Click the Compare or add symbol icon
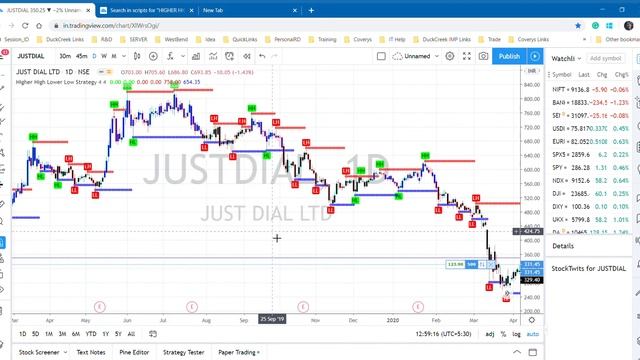Viewport: 640px width, 360px height. pos(153,56)
